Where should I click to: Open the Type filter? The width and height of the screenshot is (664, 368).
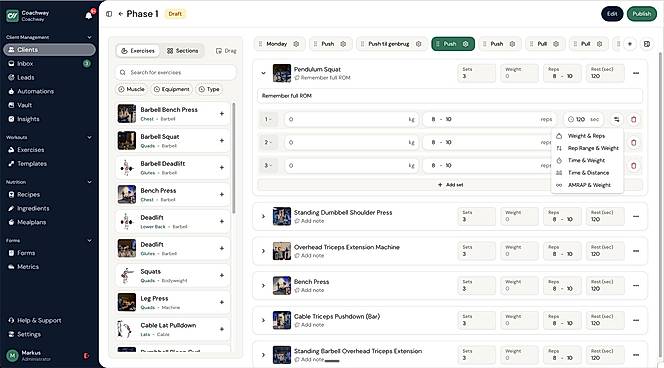(209, 89)
